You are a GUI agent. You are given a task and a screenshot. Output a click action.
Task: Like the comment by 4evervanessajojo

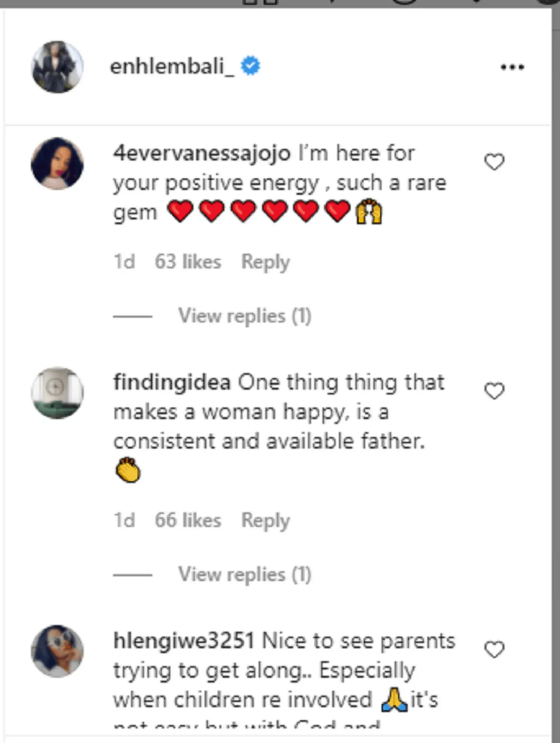(x=494, y=162)
